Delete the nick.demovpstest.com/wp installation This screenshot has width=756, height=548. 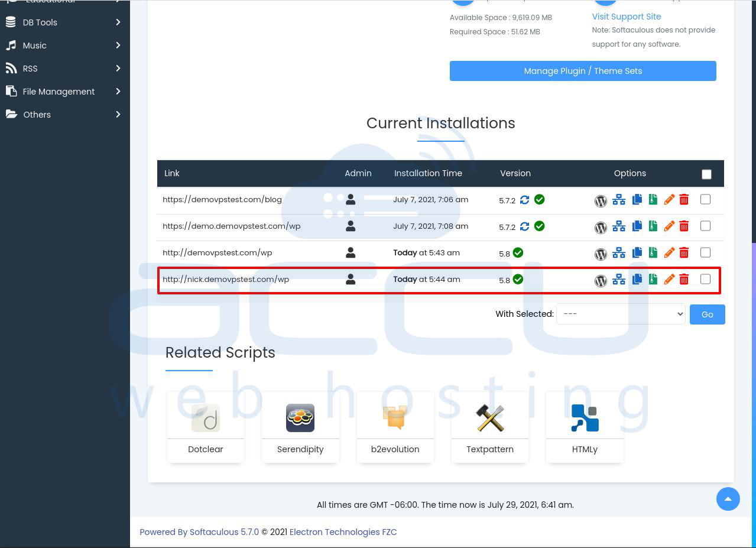(684, 280)
